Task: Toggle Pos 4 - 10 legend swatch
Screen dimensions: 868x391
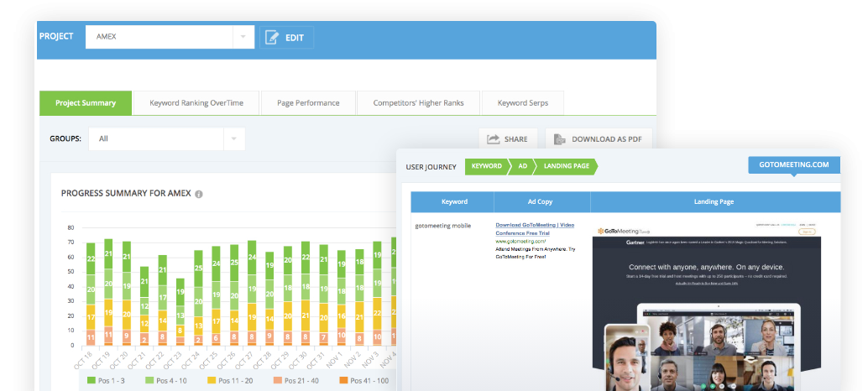Action: (149, 380)
